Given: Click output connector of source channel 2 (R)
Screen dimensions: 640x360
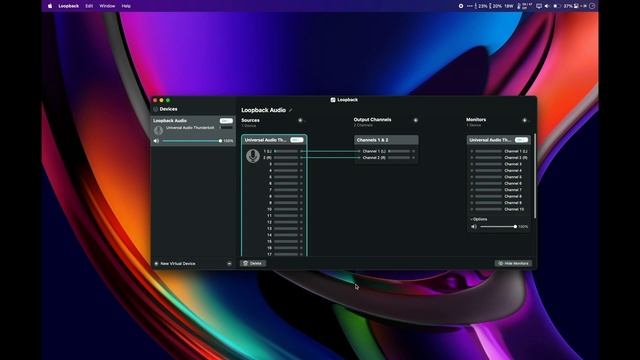Looking at the screenshot, I should [302, 158].
